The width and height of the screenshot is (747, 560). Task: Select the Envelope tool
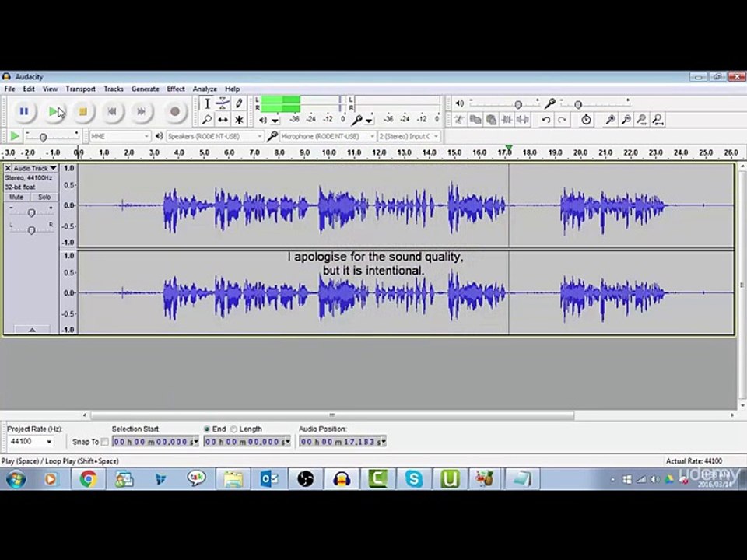[x=223, y=103]
